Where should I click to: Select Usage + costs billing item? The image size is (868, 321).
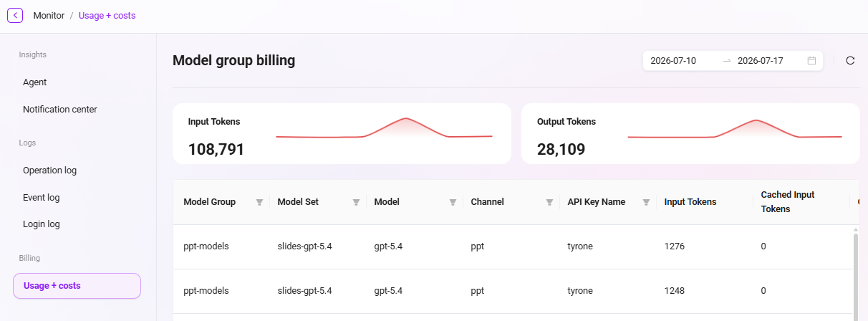pyautogui.click(x=77, y=286)
